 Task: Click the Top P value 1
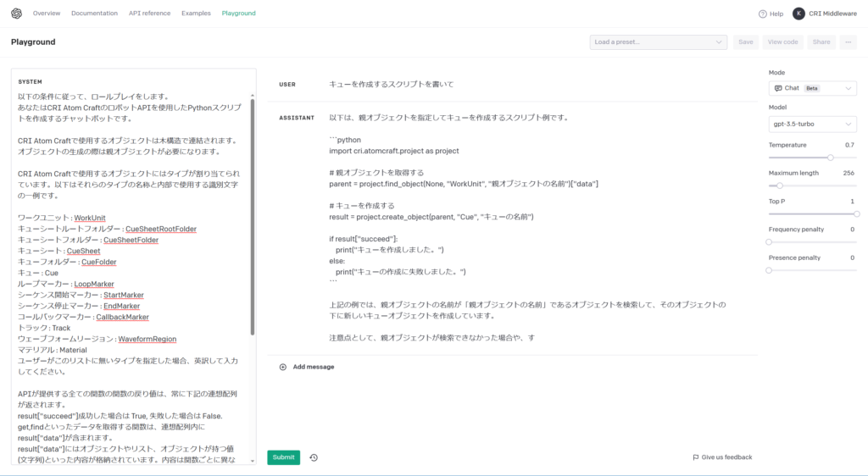click(x=852, y=202)
